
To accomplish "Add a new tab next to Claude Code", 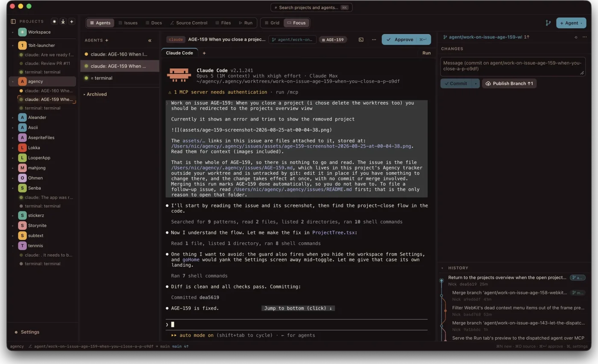I will pos(204,53).
